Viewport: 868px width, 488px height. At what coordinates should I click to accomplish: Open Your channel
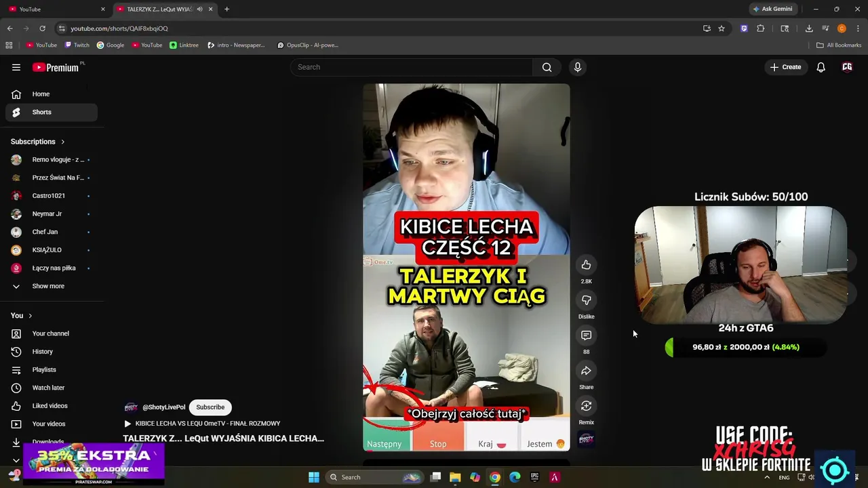pyautogui.click(x=52, y=333)
